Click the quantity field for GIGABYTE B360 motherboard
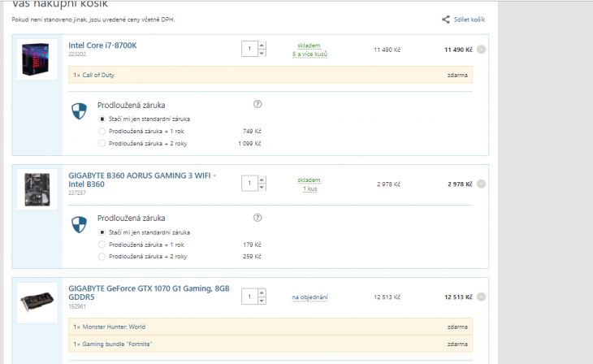The image size is (593, 364). (249, 183)
